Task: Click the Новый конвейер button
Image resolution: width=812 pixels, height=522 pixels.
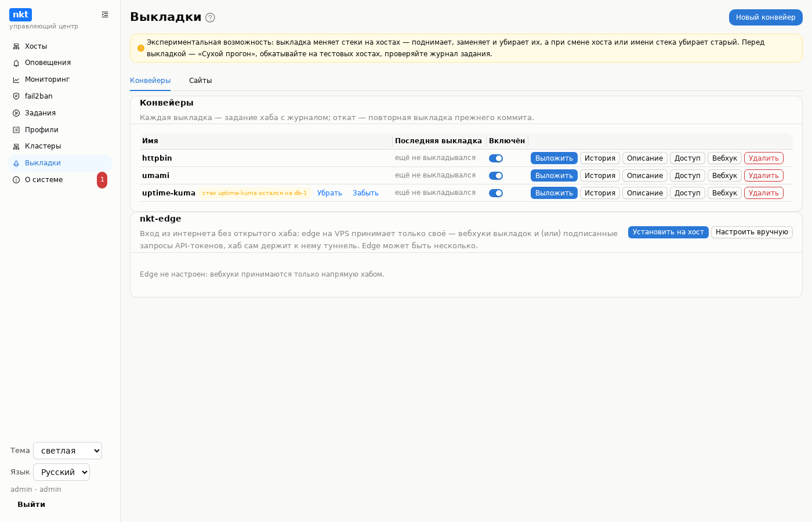Action: point(766,17)
